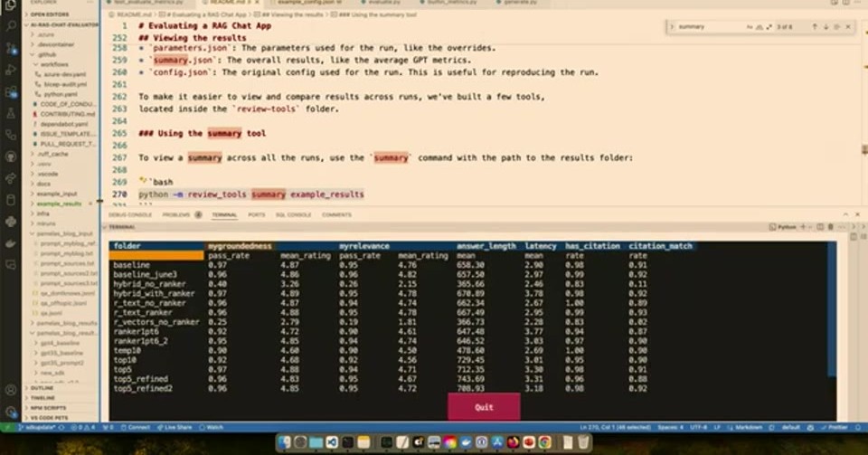Switch to the PROBLEMS panel tab
The width and height of the screenshot is (868, 455).
(x=176, y=214)
